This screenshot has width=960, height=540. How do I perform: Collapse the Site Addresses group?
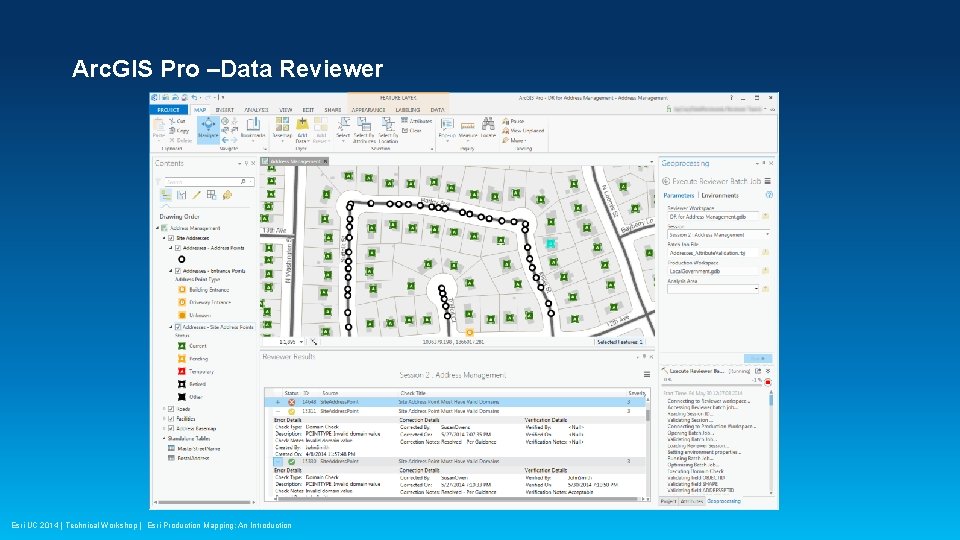[x=164, y=238]
